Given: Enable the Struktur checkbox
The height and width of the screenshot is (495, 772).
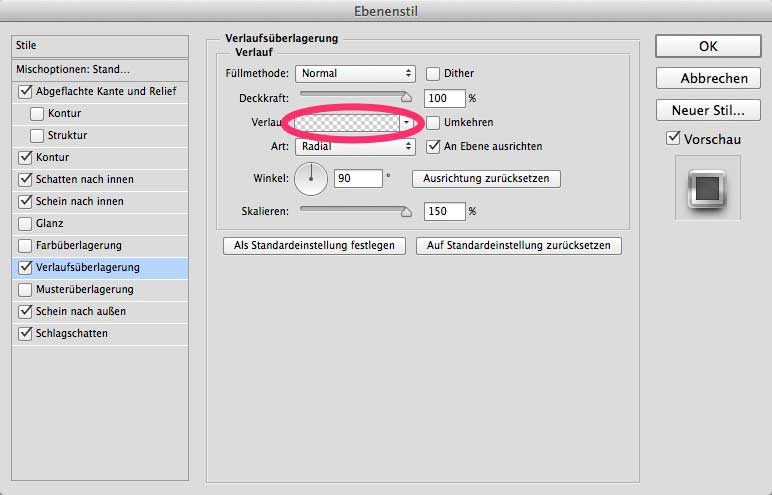Looking at the screenshot, I should point(37,135).
